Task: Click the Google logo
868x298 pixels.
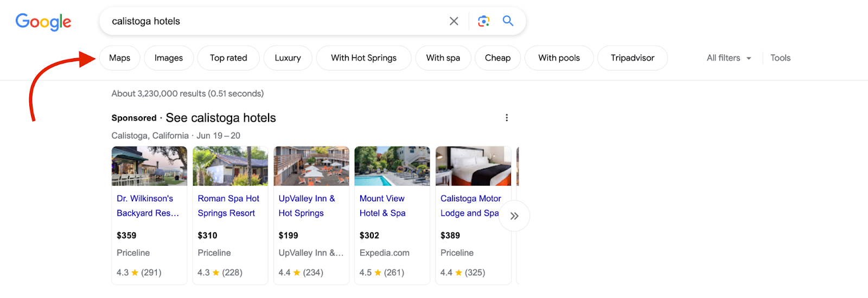Action: 43,22
